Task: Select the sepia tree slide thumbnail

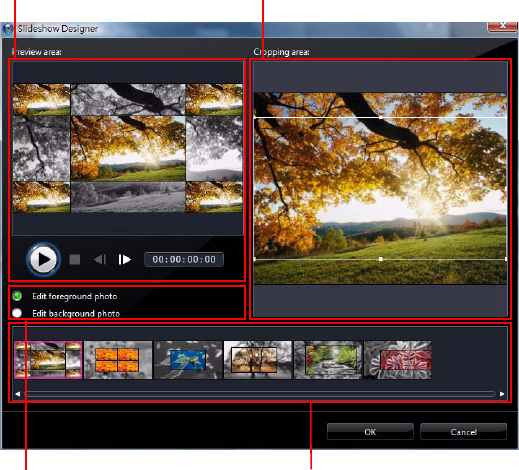Action: click(258, 360)
